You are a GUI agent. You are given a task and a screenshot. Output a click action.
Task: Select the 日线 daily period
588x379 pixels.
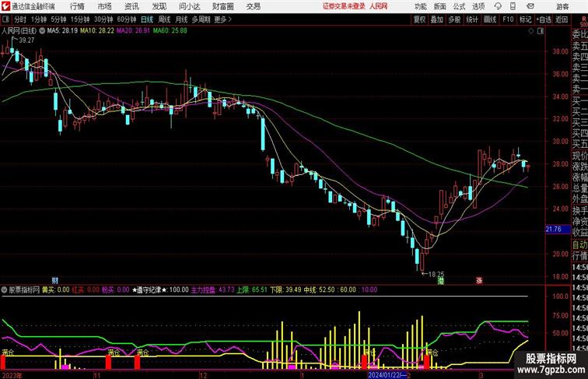(x=147, y=19)
